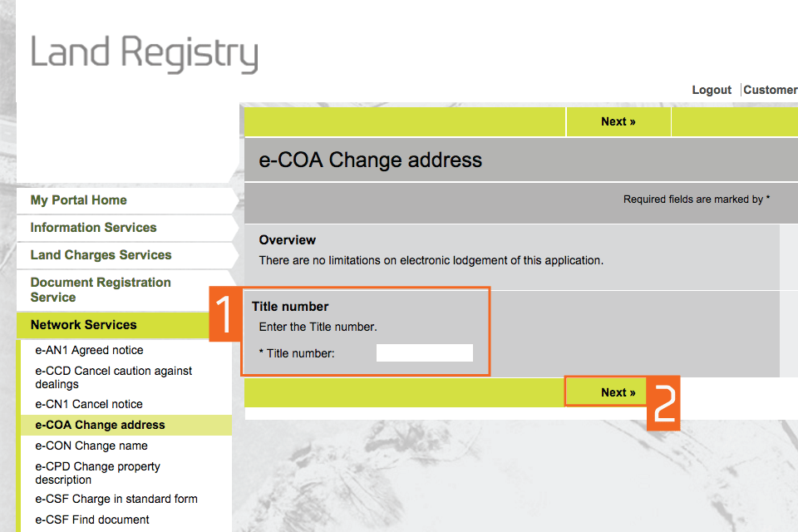This screenshot has width=798, height=532.
Task: Click the Land Registry logo
Action: click(144, 53)
